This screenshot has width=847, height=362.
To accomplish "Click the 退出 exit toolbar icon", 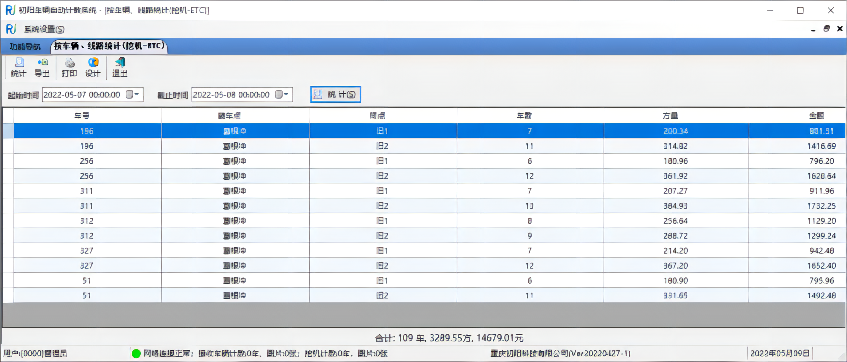I will pyautogui.click(x=119, y=68).
